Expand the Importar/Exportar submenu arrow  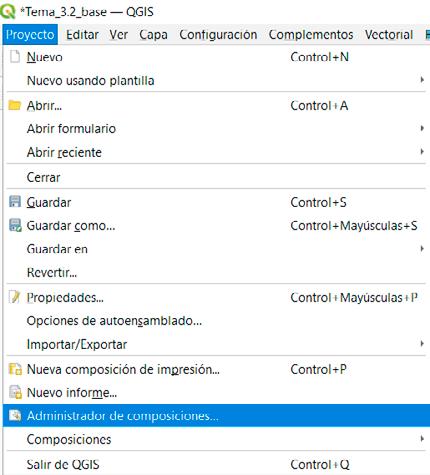pyautogui.click(x=422, y=343)
